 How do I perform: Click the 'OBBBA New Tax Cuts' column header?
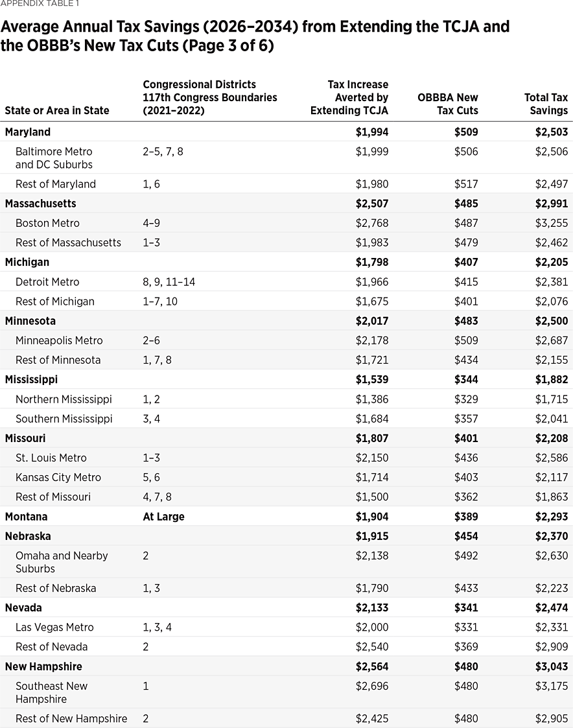click(448, 104)
